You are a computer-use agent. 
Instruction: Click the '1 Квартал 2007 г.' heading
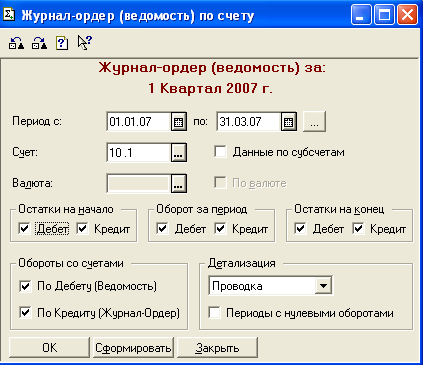210,88
